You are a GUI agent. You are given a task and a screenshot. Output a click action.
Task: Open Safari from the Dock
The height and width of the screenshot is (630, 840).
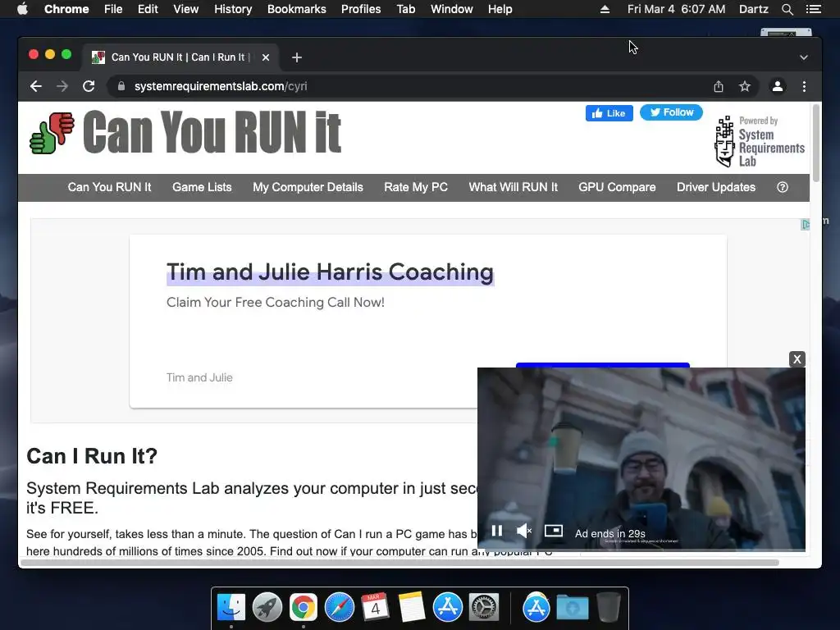[340, 608]
